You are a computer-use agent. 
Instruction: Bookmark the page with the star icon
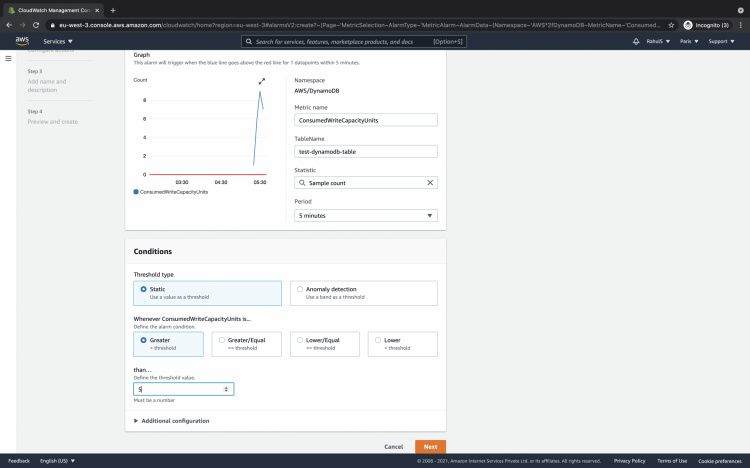click(x=671, y=24)
